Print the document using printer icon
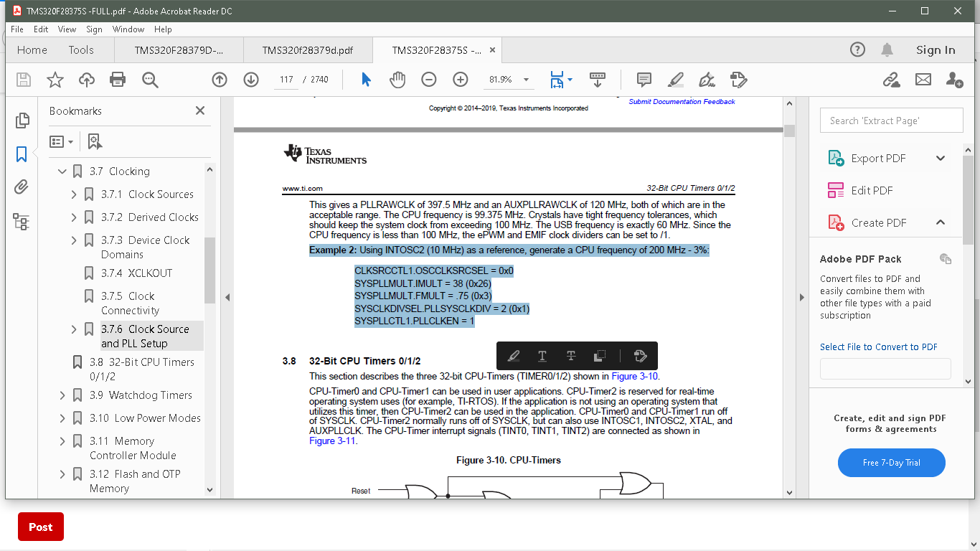 pyautogui.click(x=118, y=80)
